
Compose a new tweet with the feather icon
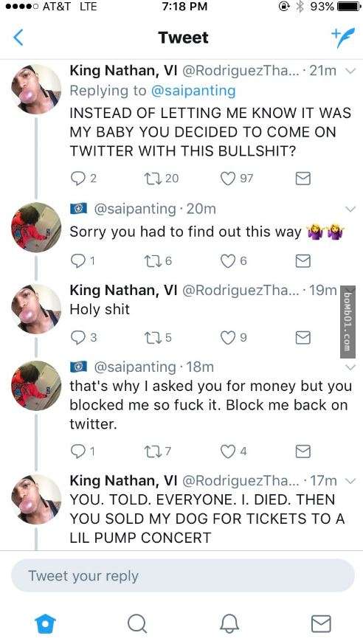coord(342,38)
